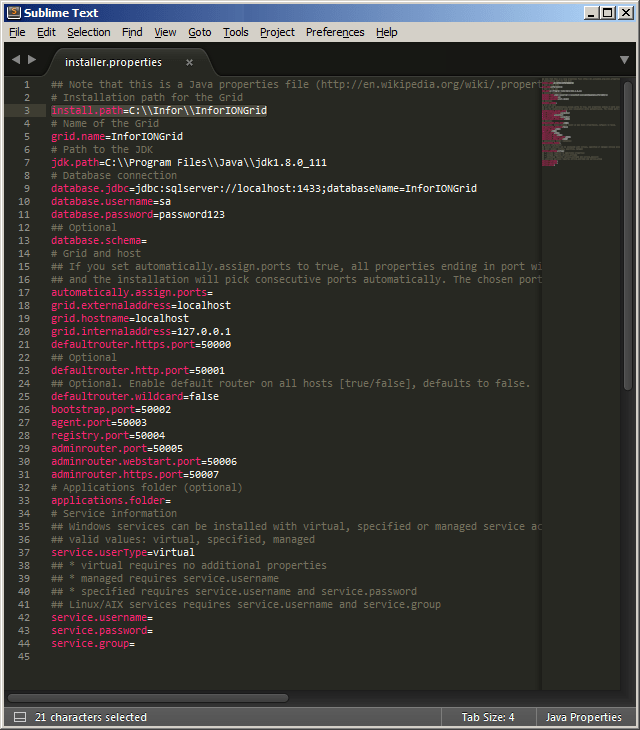Click the service.userType=virtual line
The width and height of the screenshot is (640, 730).
(x=123, y=552)
